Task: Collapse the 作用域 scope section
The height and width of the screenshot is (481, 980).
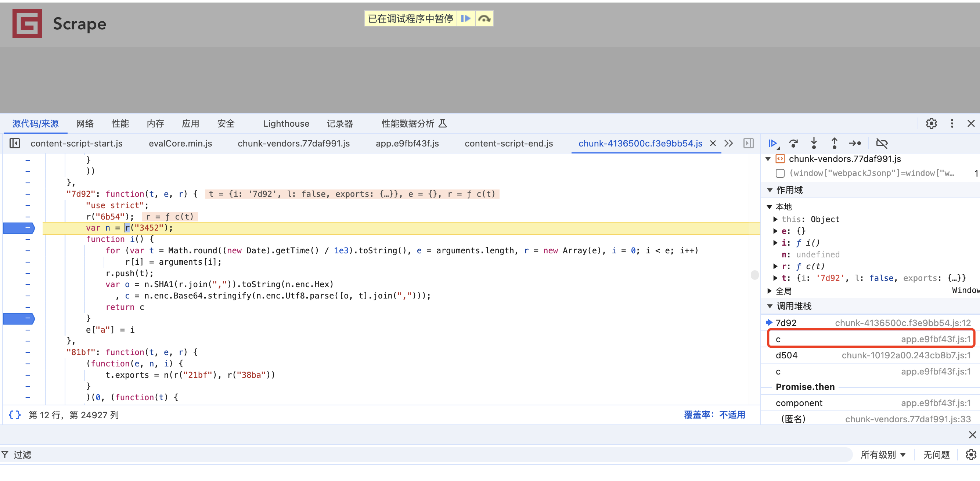Action: coord(770,190)
